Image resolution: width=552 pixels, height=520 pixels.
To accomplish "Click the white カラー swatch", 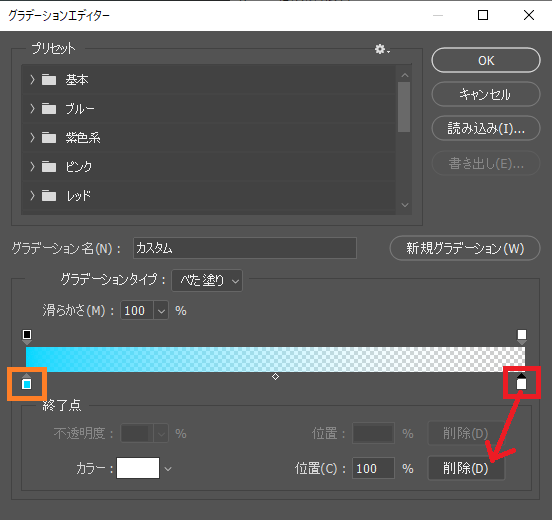I will point(138,468).
